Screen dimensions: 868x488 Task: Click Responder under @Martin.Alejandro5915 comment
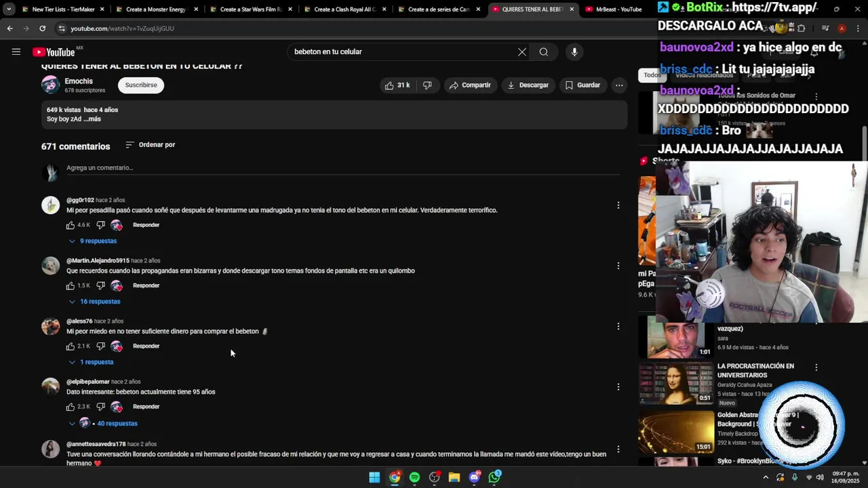pyautogui.click(x=146, y=285)
